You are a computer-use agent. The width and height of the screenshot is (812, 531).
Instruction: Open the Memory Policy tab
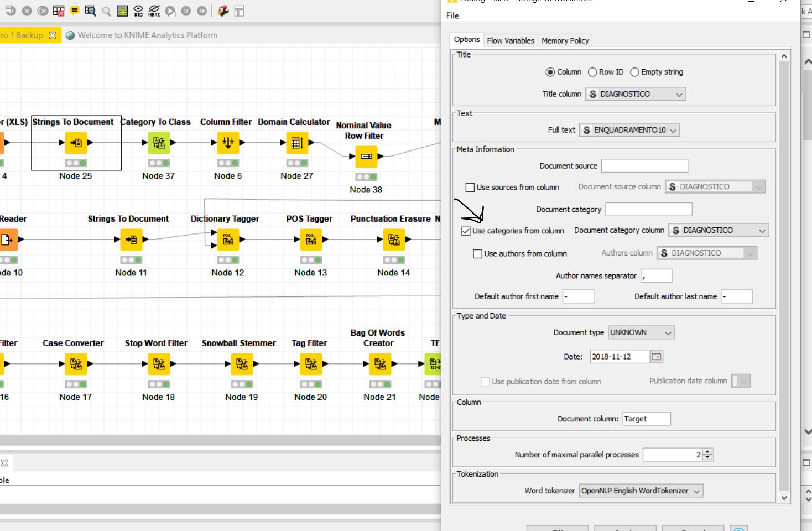click(565, 40)
